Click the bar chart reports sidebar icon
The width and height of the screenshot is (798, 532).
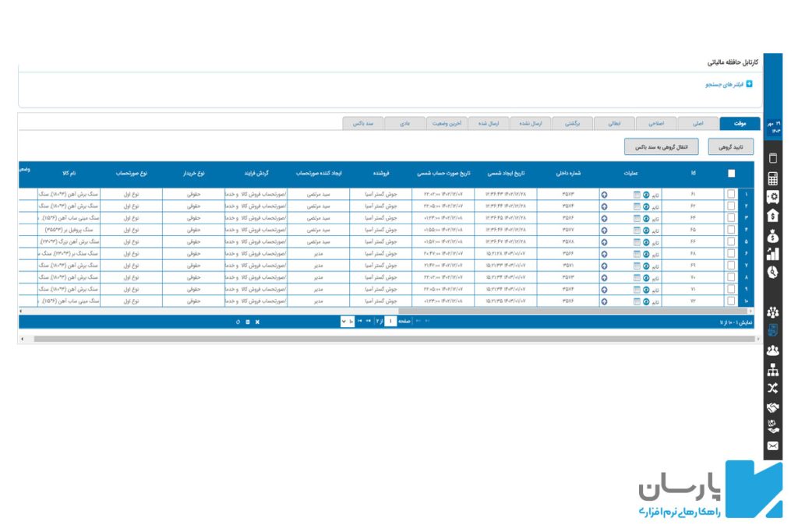click(x=773, y=253)
